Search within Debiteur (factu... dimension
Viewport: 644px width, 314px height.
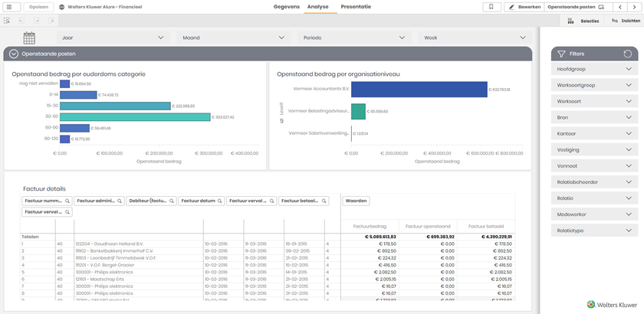click(x=172, y=201)
